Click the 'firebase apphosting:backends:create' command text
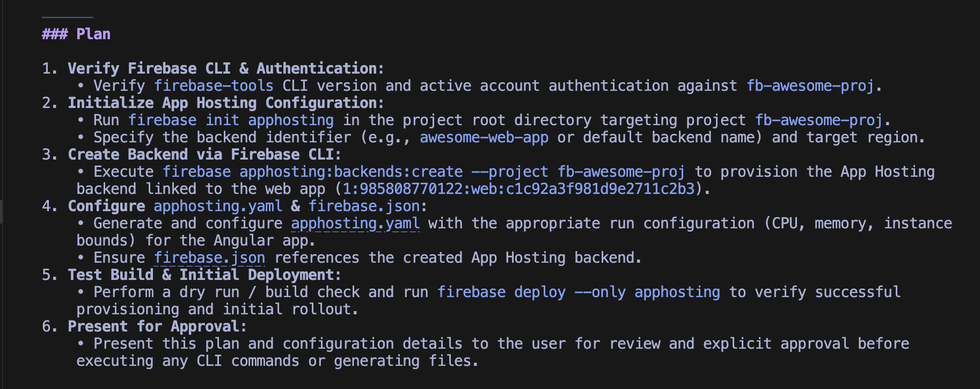Image resolution: width=980 pixels, height=389 pixels. click(x=312, y=172)
